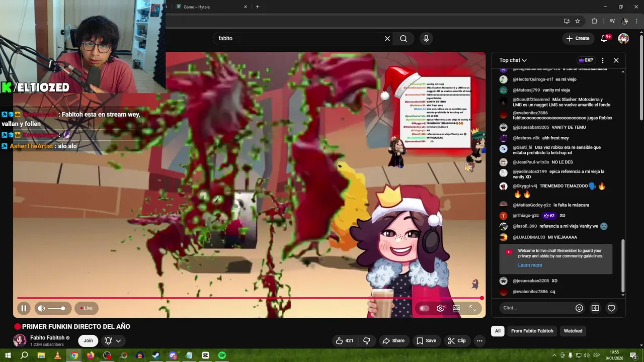Open the Windows Start menu
Viewport: 644px width, 362px height.
pyautogui.click(x=8, y=355)
